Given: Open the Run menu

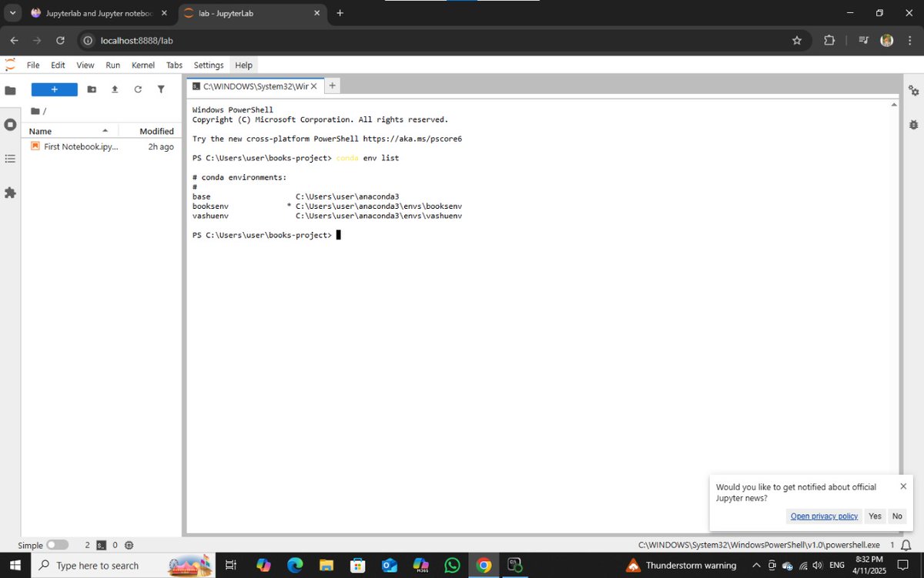Looking at the screenshot, I should [x=113, y=66].
